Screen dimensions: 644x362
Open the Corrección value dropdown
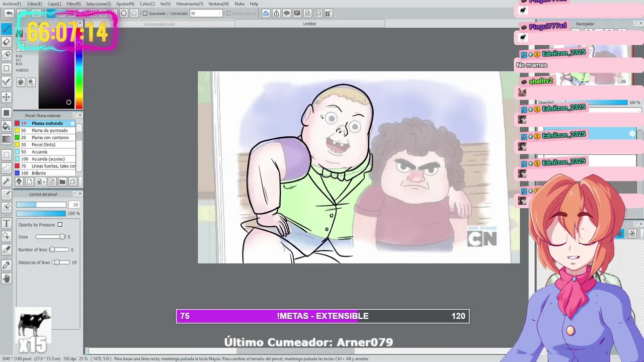pos(219,14)
